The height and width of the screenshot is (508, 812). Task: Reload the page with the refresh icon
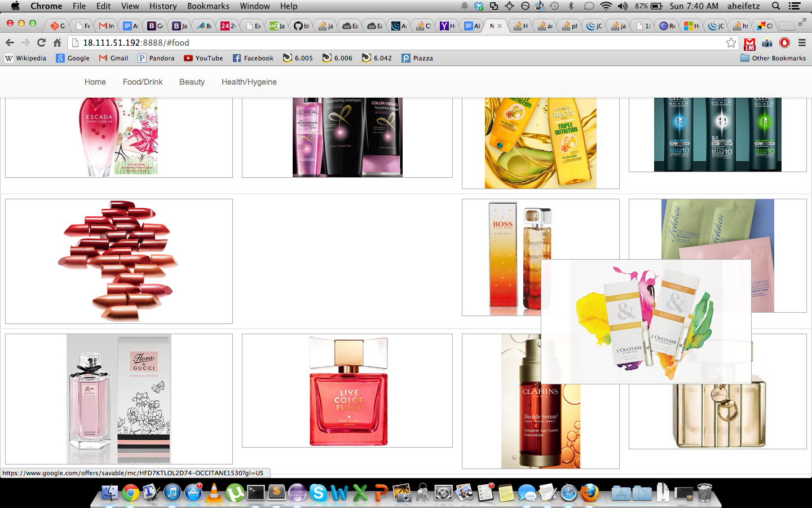[41, 42]
